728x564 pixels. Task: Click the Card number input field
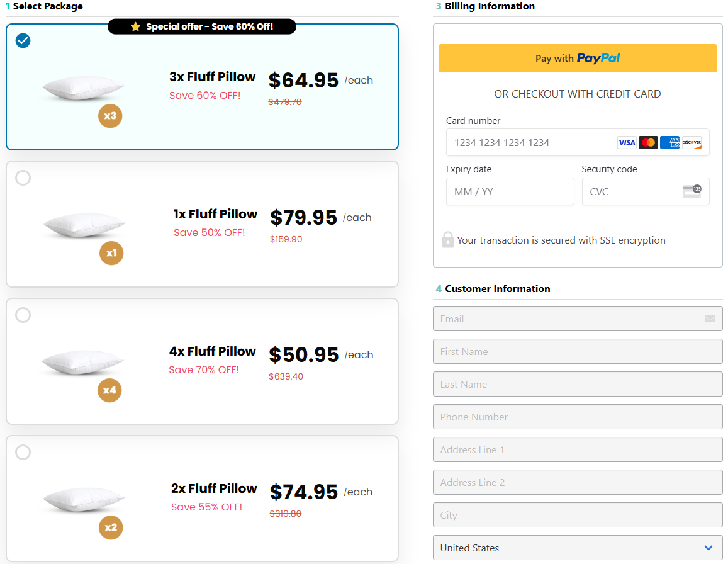[x=578, y=143]
